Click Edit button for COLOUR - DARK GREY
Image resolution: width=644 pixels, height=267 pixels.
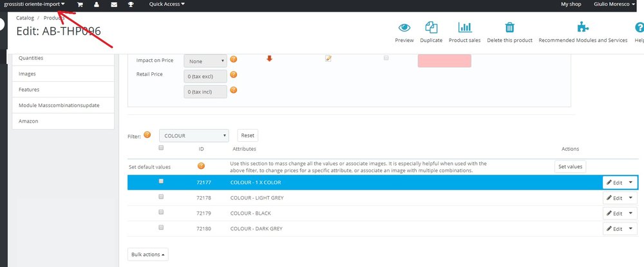click(x=614, y=229)
